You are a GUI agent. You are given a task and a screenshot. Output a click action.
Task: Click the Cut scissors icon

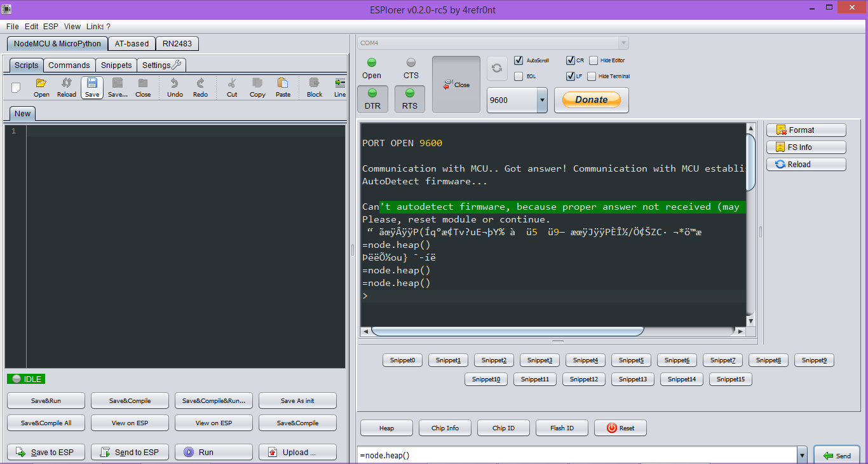tap(232, 87)
